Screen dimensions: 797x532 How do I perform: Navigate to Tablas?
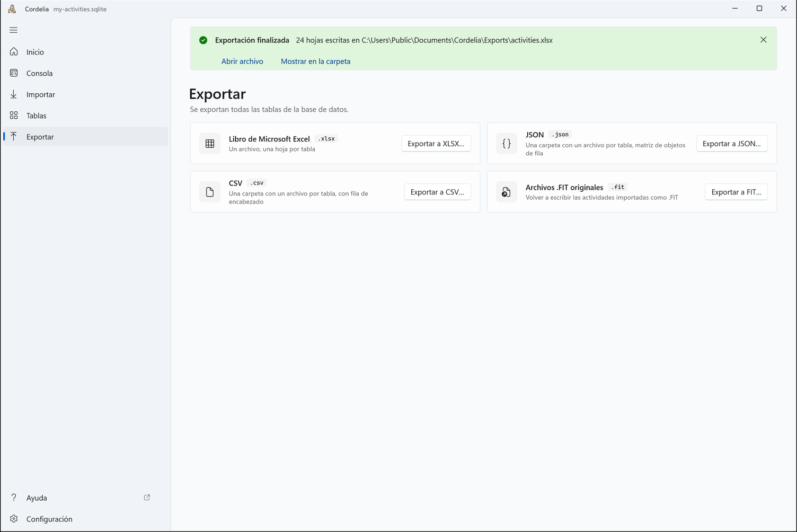[x=85, y=116]
